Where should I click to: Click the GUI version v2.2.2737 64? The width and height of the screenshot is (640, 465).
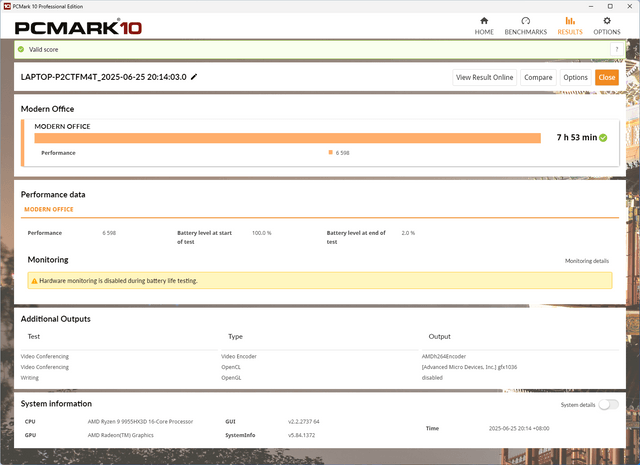[303, 422]
